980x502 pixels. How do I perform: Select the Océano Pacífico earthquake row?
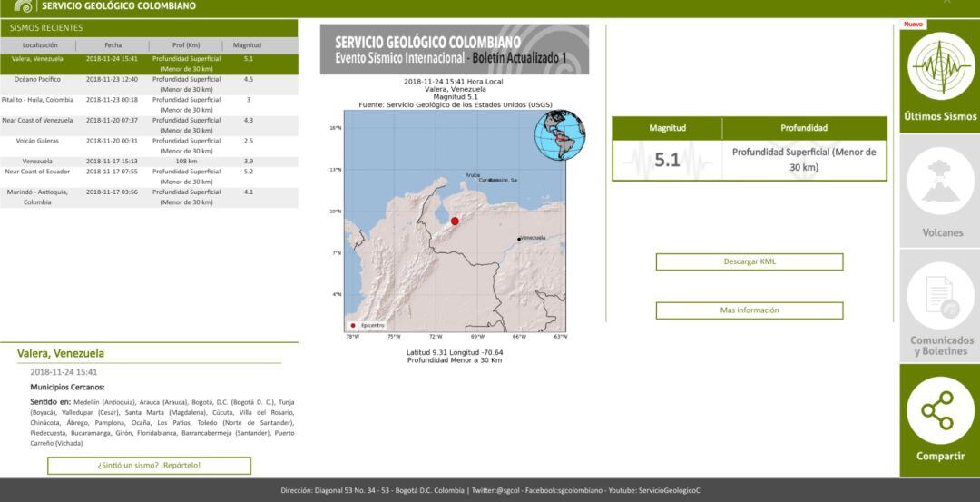coord(148,84)
